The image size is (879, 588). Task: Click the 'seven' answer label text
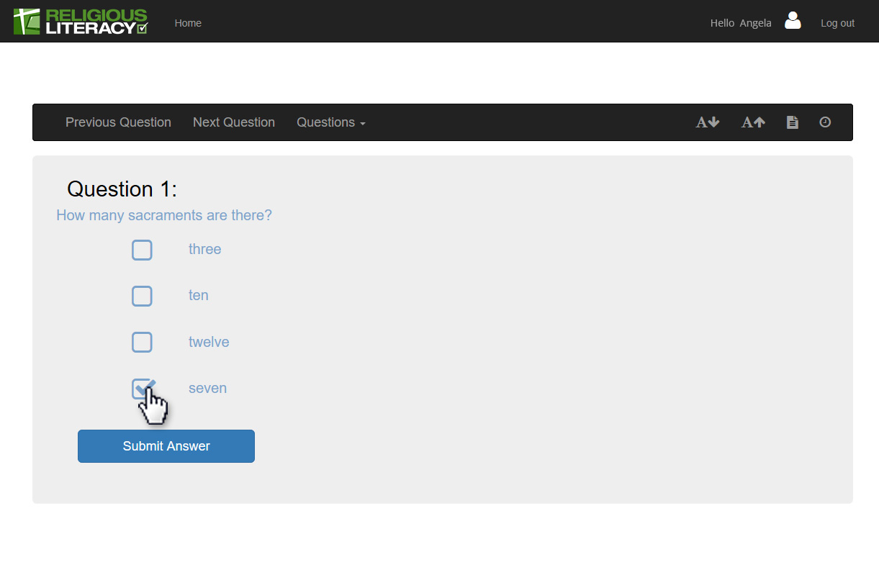(207, 389)
